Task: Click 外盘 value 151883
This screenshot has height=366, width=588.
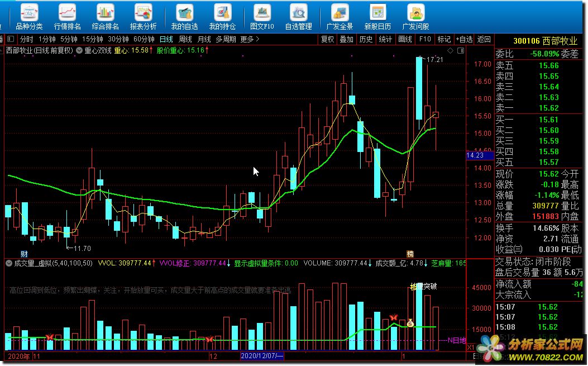Action: 546,217
